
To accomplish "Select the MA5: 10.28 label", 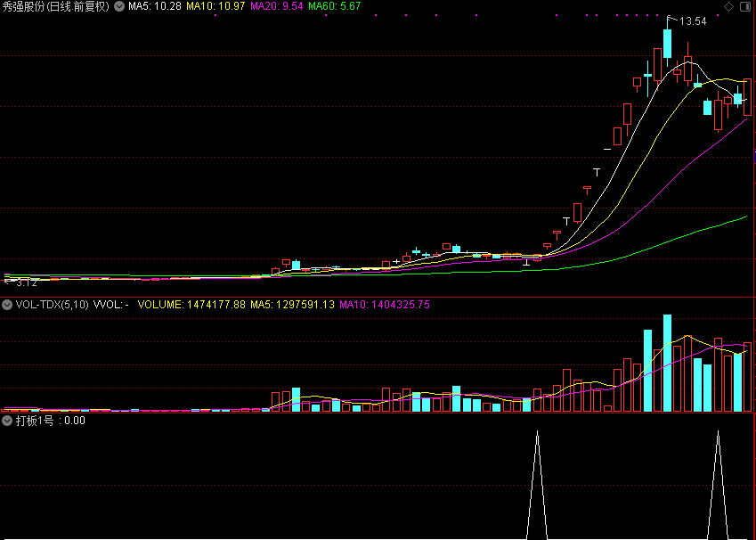I will [155, 6].
